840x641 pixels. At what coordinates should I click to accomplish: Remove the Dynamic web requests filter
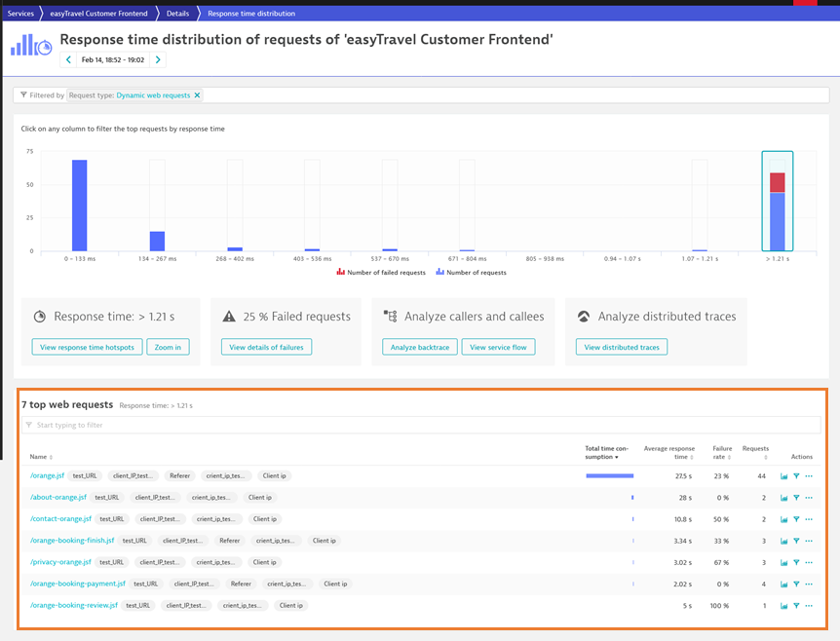[x=197, y=95]
